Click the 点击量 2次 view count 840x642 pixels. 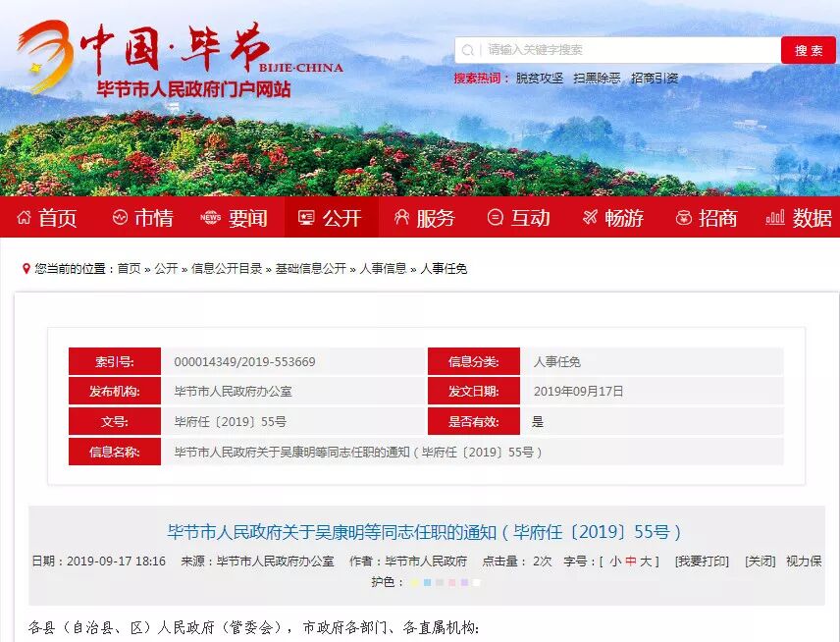coord(517,562)
